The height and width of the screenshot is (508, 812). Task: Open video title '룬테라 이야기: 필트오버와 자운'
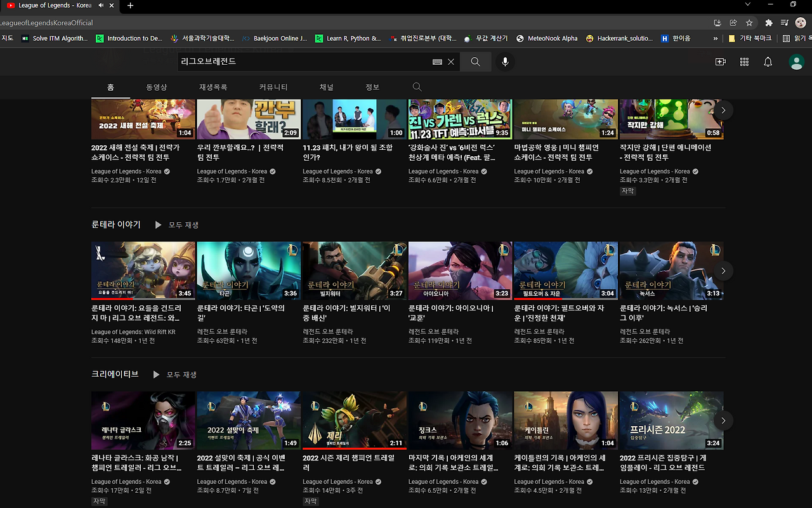click(x=560, y=313)
